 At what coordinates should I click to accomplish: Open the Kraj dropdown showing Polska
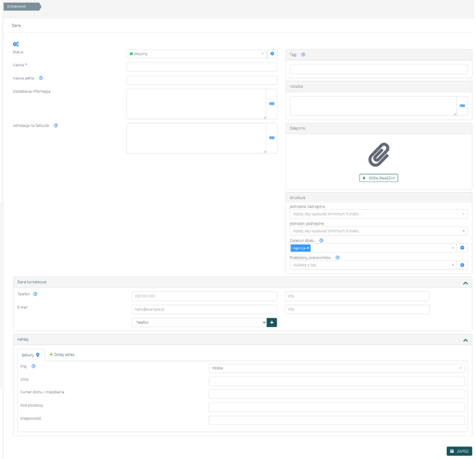[337, 368]
